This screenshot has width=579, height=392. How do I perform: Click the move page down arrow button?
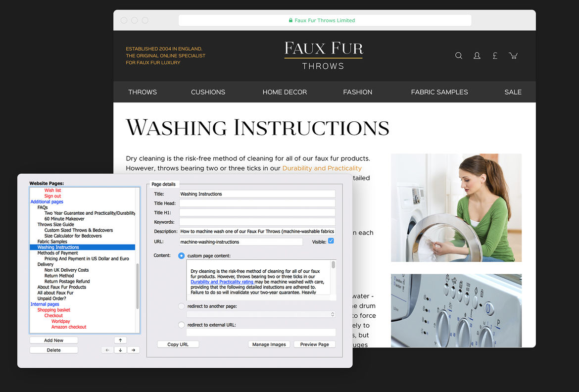point(120,350)
